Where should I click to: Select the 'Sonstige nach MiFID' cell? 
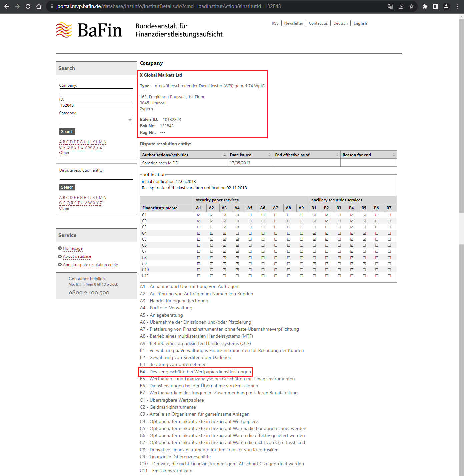tap(184, 163)
